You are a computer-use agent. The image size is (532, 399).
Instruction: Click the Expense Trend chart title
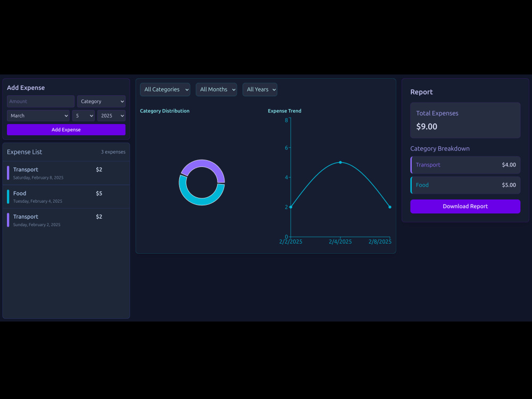pos(284,111)
